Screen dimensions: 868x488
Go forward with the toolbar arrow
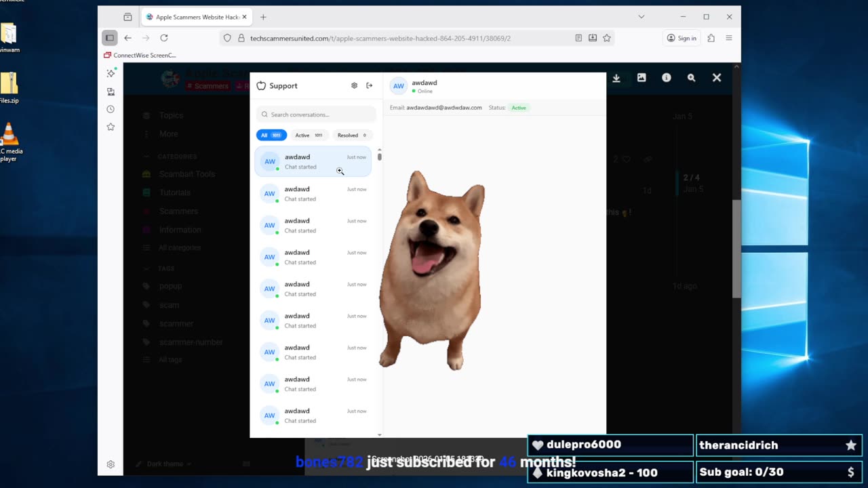(x=146, y=38)
